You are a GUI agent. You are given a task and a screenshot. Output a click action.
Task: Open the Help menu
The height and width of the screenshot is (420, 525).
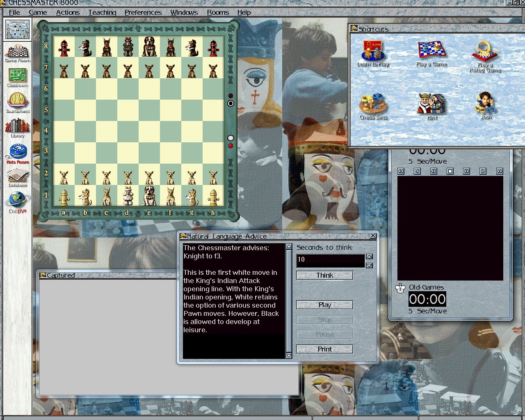pyautogui.click(x=244, y=12)
